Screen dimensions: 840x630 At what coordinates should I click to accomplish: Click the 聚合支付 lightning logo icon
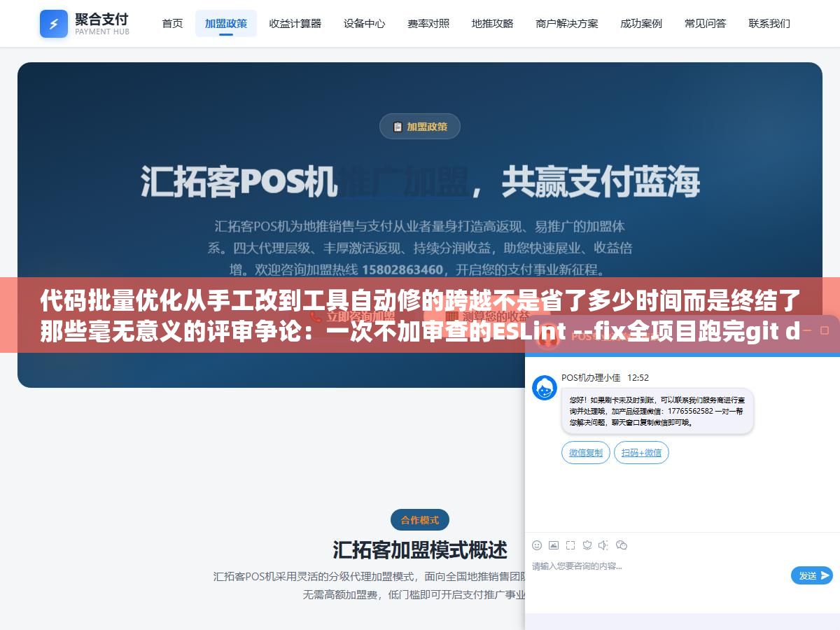click(x=54, y=24)
